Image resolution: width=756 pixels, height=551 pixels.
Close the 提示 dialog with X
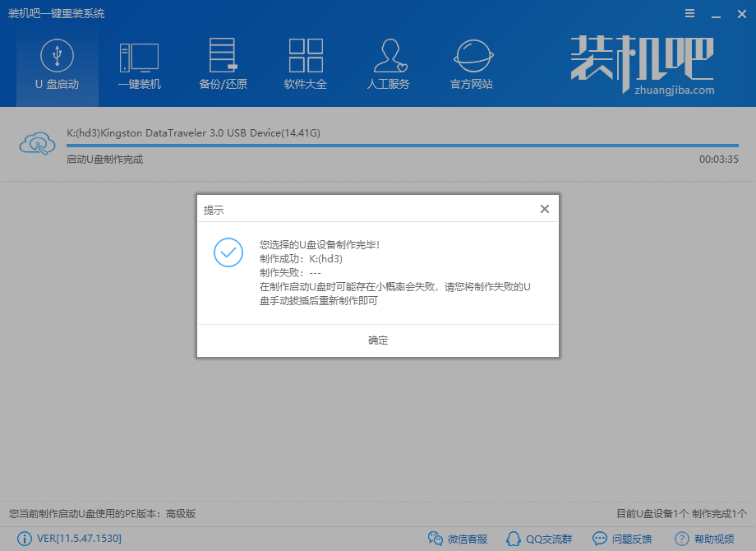[x=544, y=209]
